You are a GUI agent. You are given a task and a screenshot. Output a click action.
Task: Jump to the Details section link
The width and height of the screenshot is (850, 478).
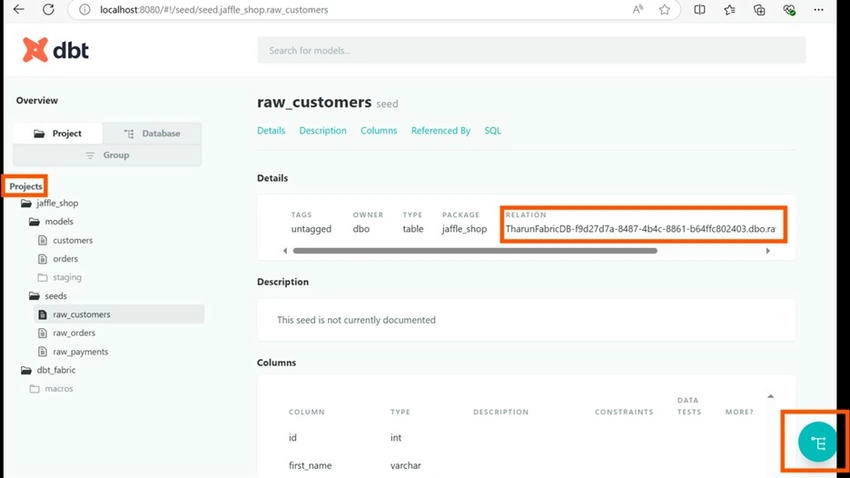(x=271, y=131)
